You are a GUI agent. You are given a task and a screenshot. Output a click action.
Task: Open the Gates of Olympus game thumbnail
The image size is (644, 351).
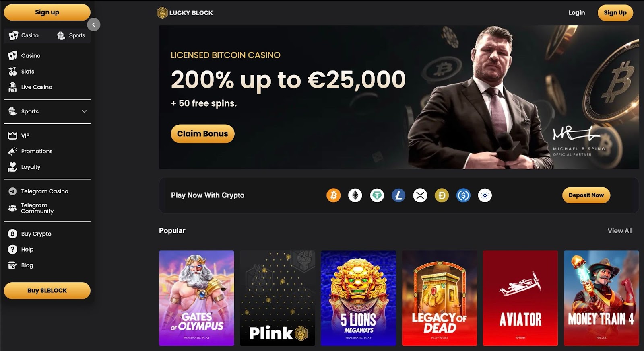[x=196, y=298]
